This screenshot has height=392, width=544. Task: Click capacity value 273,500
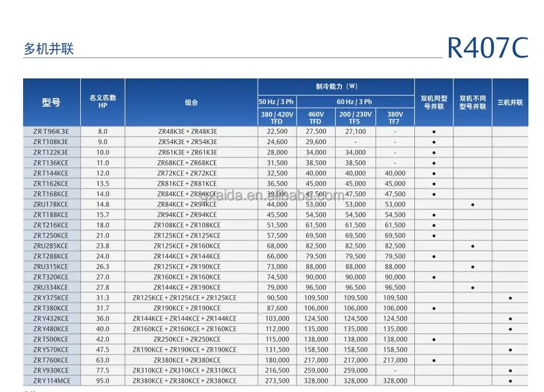tap(277, 381)
